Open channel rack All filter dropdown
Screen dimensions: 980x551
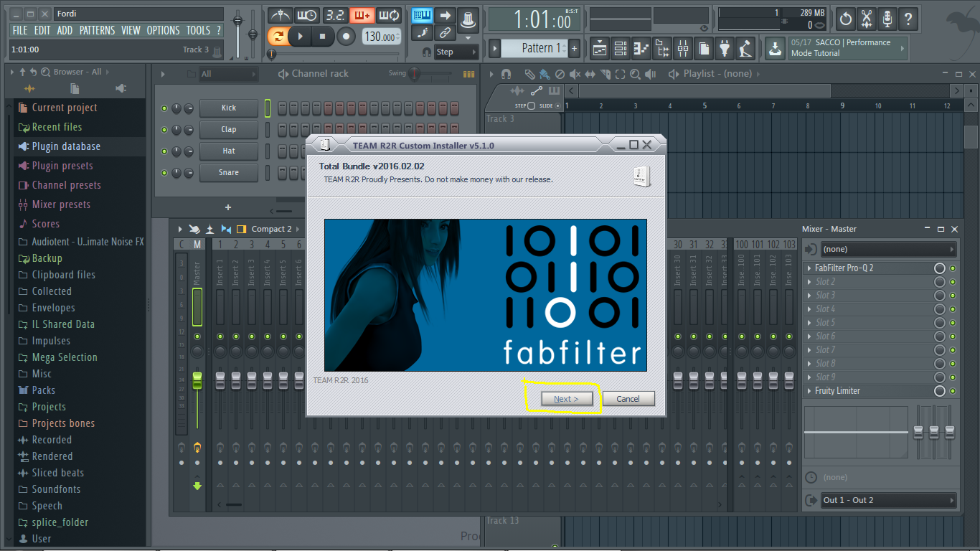click(x=228, y=74)
